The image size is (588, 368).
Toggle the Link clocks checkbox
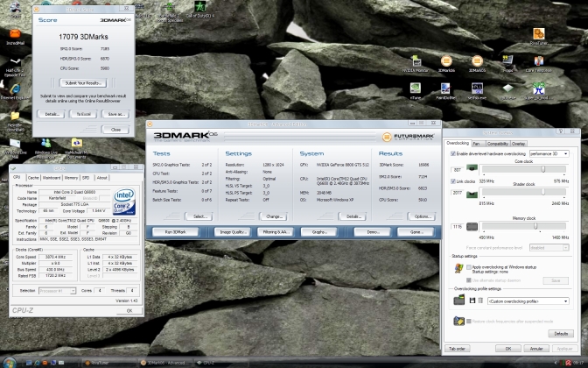pyautogui.click(x=453, y=181)
